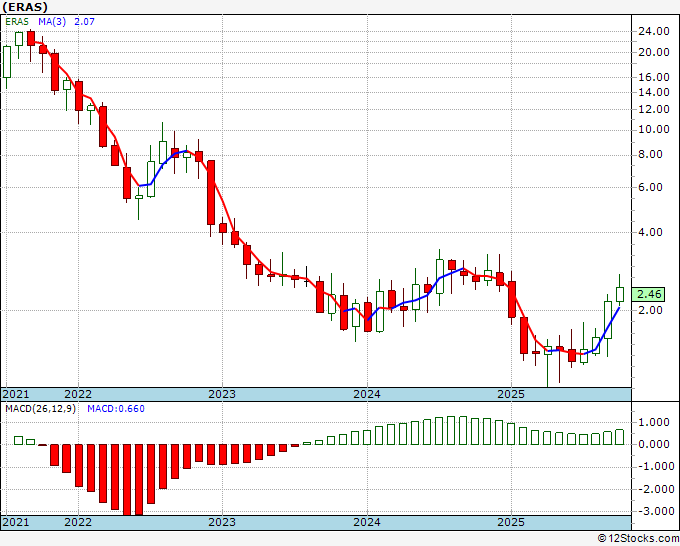Select 2023 on the price chart timeline
Screen dimensions: 680x546
pos(222,394)
